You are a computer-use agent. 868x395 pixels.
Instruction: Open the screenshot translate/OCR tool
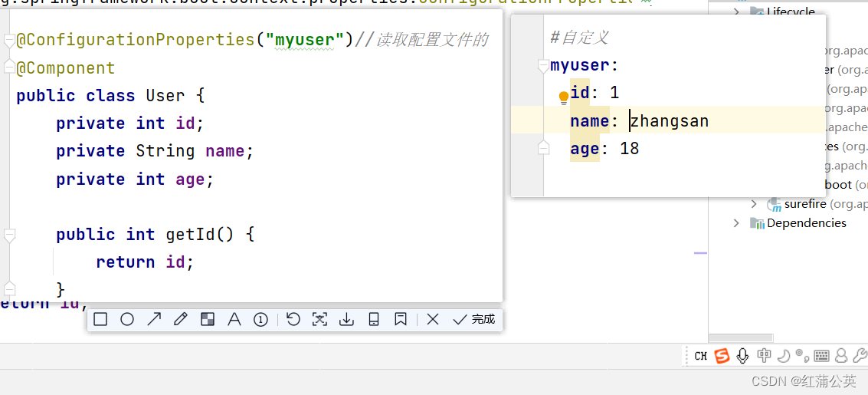320,319
